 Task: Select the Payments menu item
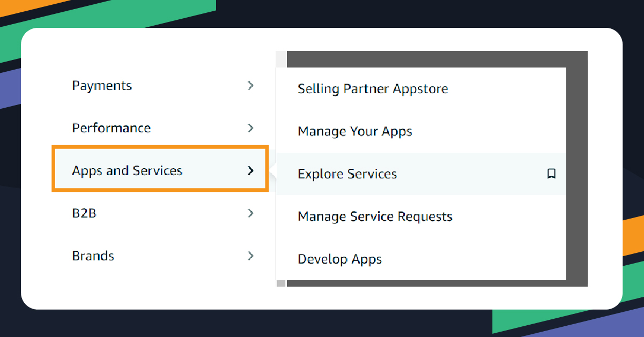(102, 85)
